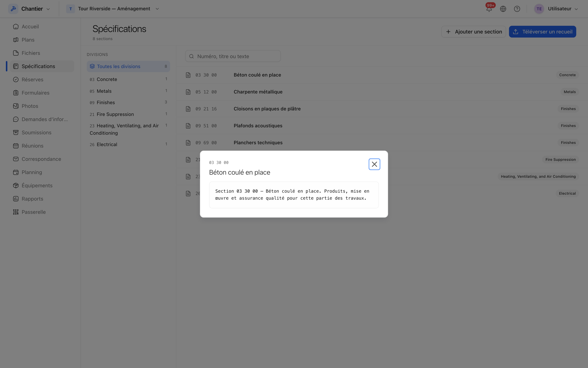Click the Fire Suppression tag
Screen dimensions: 588x368
[560, 159]
